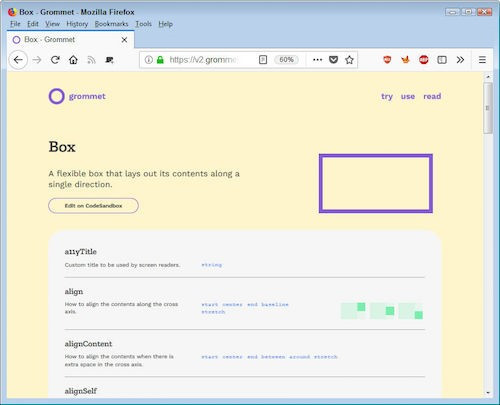Click the last align example thumbnail
The height and width of the screenshot is (405, 500).
click(x=411, y=311)
